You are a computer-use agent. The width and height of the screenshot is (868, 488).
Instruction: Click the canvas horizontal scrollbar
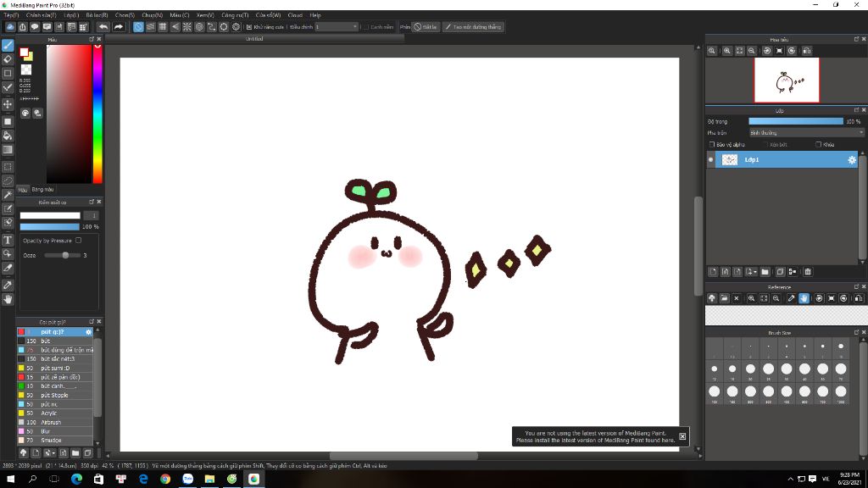[403, 456]
